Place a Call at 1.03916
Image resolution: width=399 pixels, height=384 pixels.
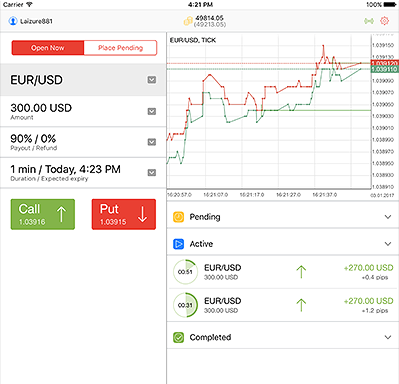point(43,214)
